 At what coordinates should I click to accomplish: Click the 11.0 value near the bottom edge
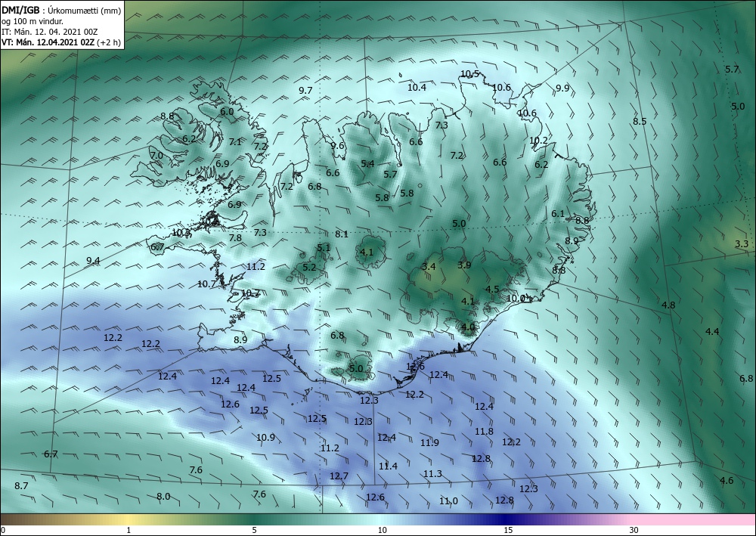click(x=448, y=501)
